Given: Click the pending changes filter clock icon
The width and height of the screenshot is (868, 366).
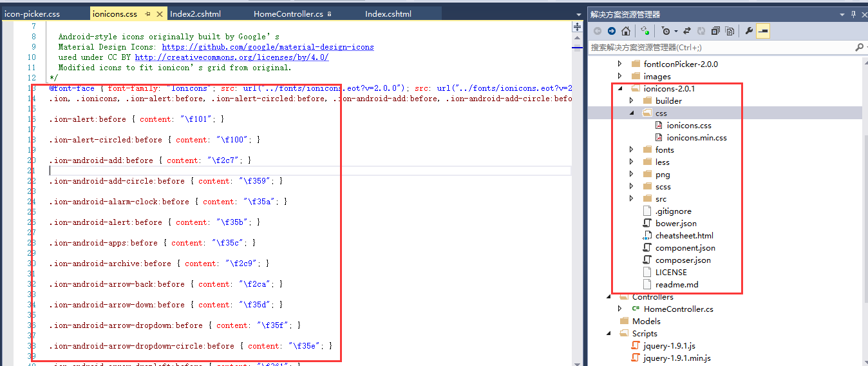Looking at the screenshot, I should click(x=666, y=31).
